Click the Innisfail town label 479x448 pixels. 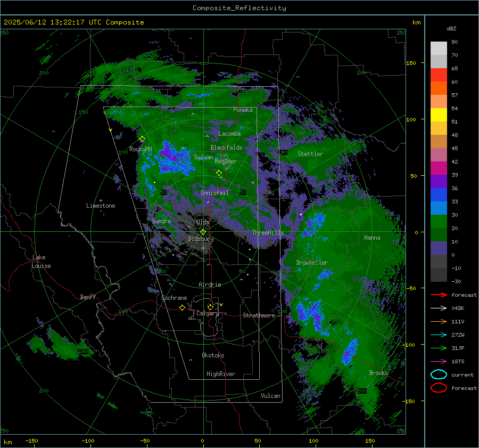[214, 193]
